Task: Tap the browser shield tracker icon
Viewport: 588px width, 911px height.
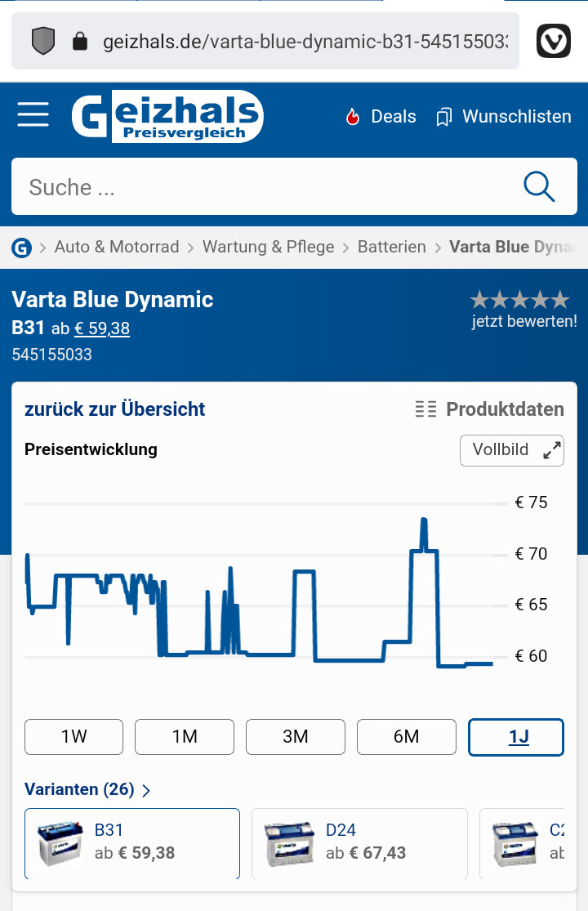Action: coord(43,41)
